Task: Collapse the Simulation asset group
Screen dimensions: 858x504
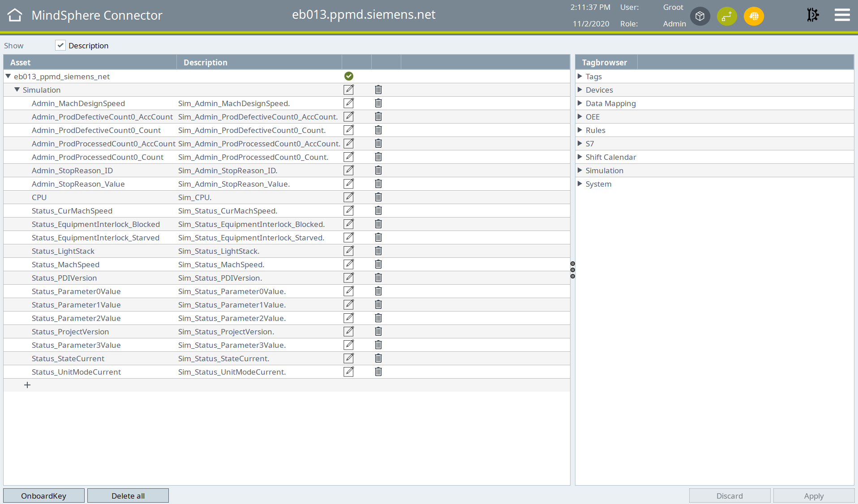Action: (17, 90)
